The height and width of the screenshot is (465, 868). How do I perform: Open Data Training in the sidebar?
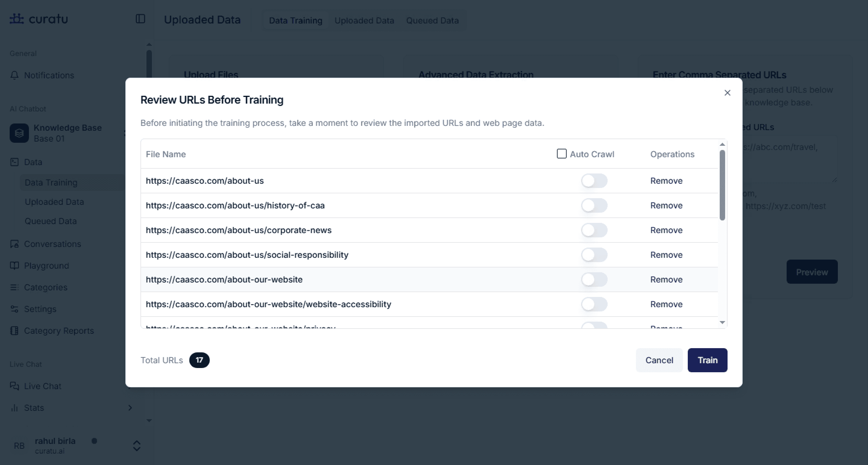click(x=72, y=183)
